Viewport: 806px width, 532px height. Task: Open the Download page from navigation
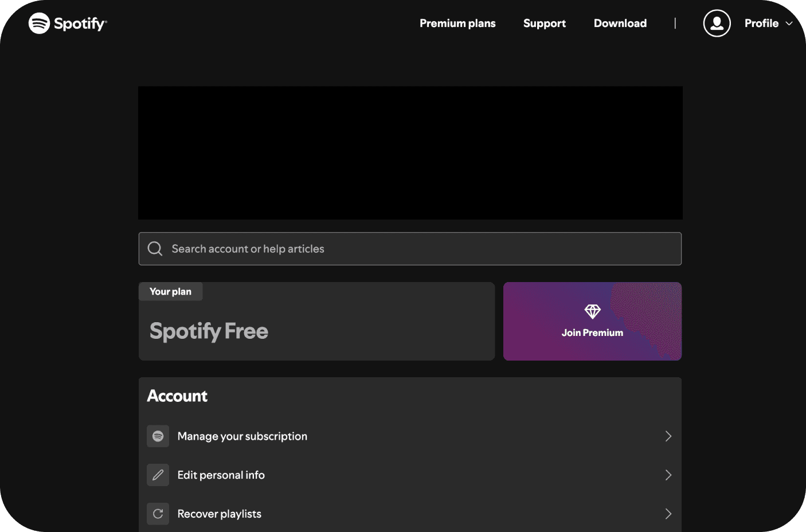click(620, 23)
